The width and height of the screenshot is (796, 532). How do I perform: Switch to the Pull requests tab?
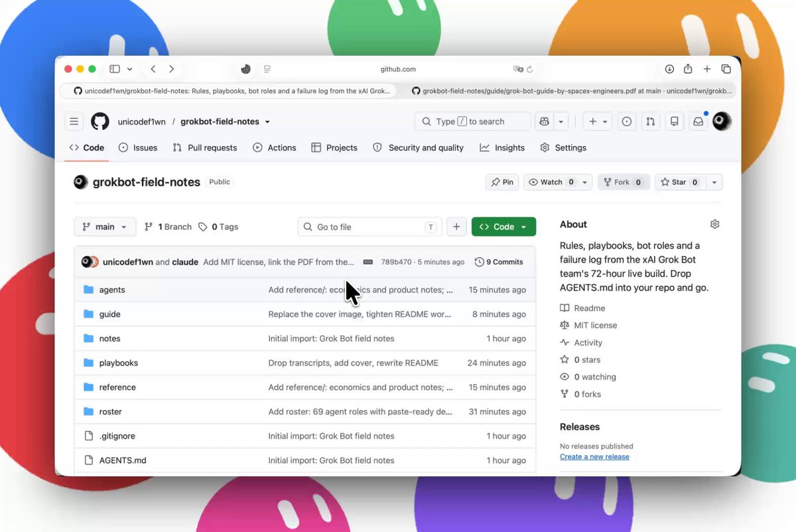[204, 147]
